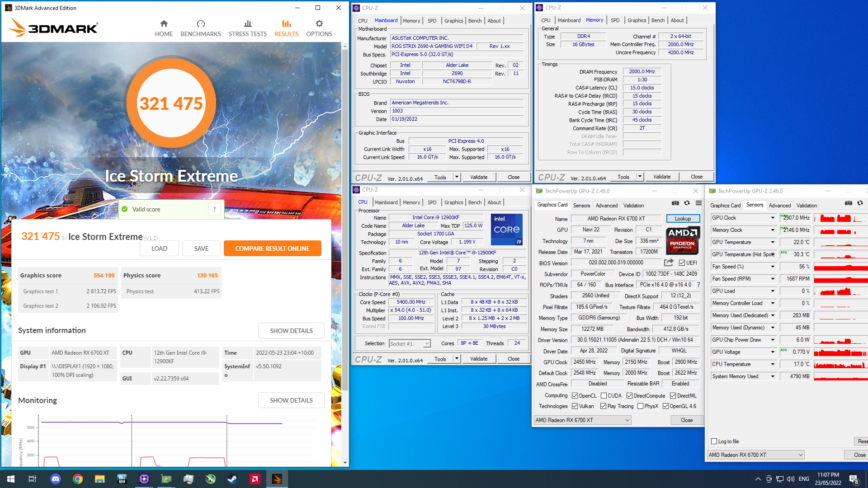Refresh GPU-Z Graphics Card window
Image resolution: width=868 pixels, height=488 pixels.
pos(687,203)
